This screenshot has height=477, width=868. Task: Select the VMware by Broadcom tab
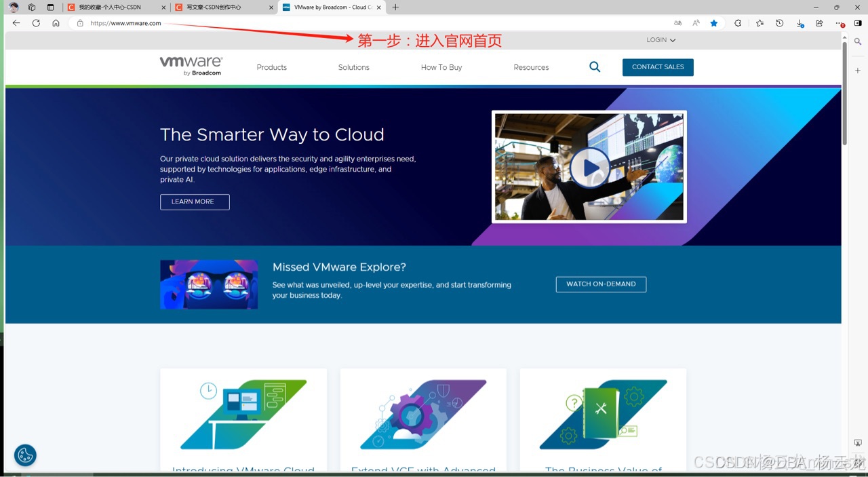[x=331, y=7]
